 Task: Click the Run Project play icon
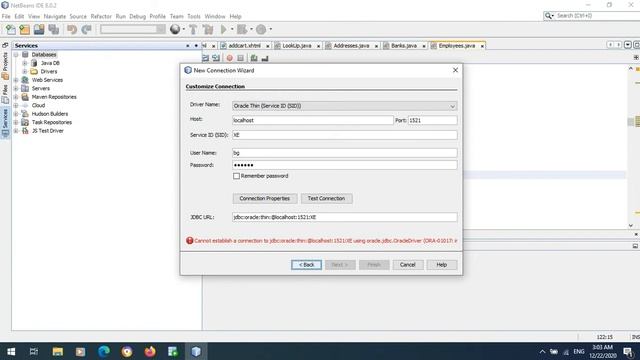pos(224,29)
